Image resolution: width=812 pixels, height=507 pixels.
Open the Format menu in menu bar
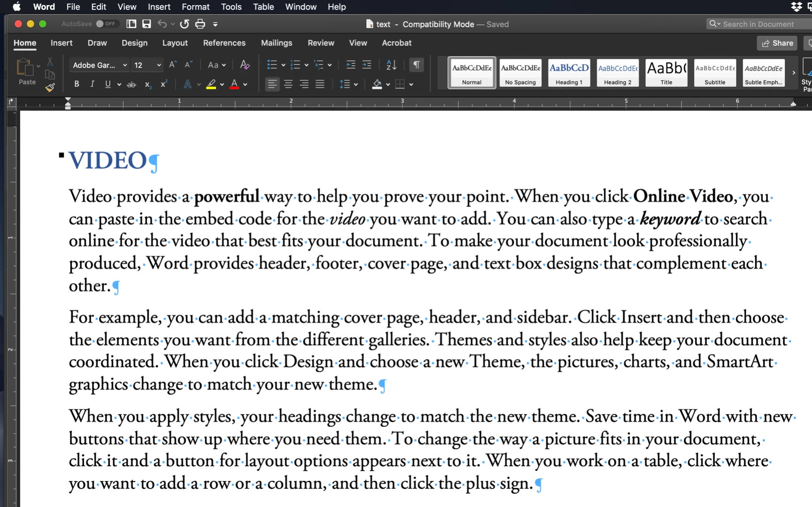(195, 7)
